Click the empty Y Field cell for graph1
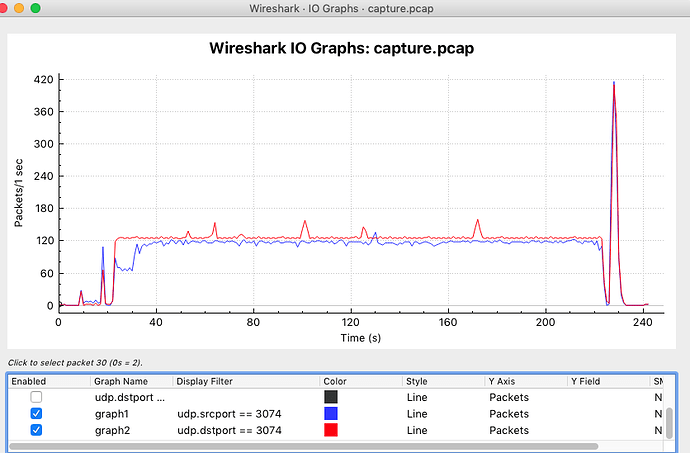Viewport: 690px width, 453px height. (607, 414)
